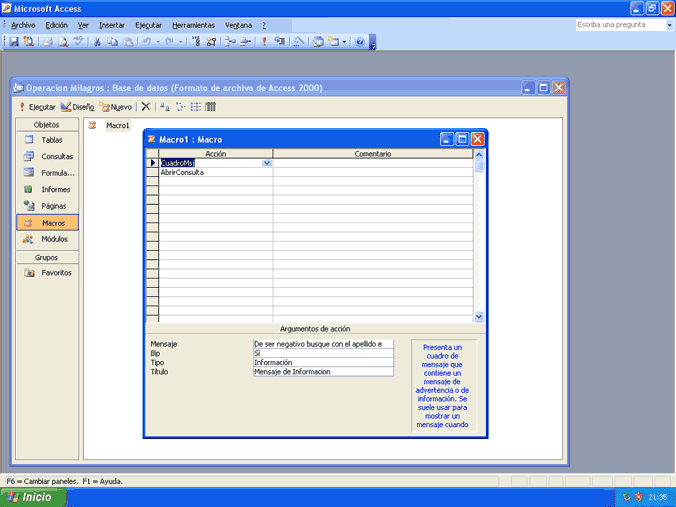Open the Herramientas menu
This screenshot has height=507, width=676.
[194, 25]
